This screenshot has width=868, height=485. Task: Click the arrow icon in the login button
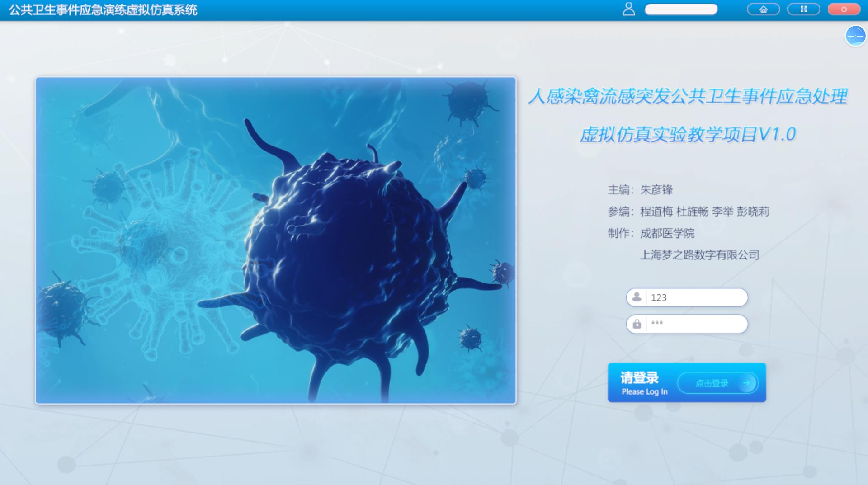click(x=747, y=383)
